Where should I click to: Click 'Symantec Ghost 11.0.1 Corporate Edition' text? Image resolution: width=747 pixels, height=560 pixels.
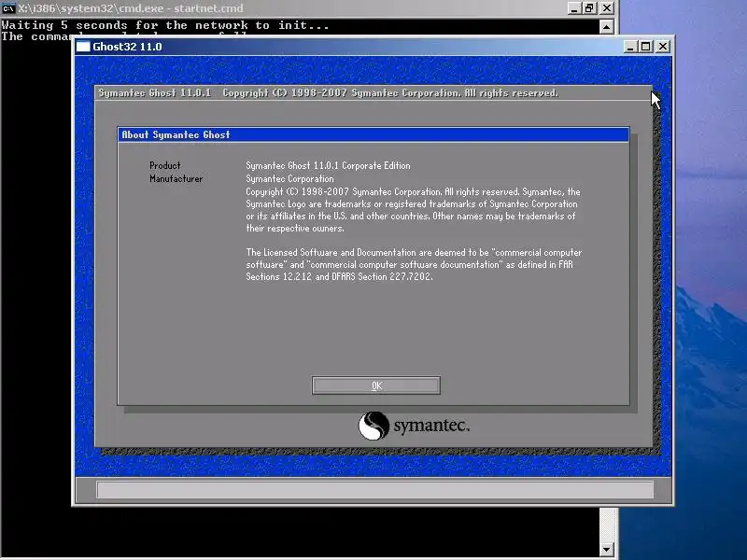tap(328, 165)
